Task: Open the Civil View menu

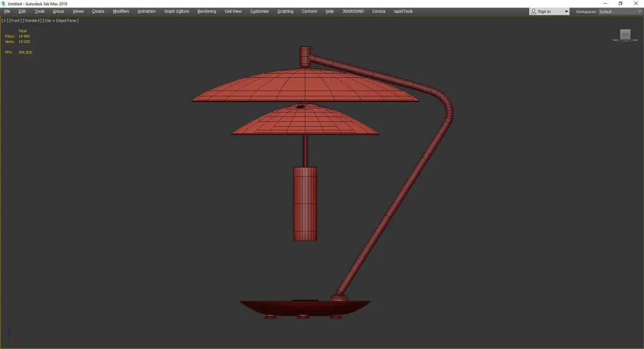Action: (x=233, y=11)
